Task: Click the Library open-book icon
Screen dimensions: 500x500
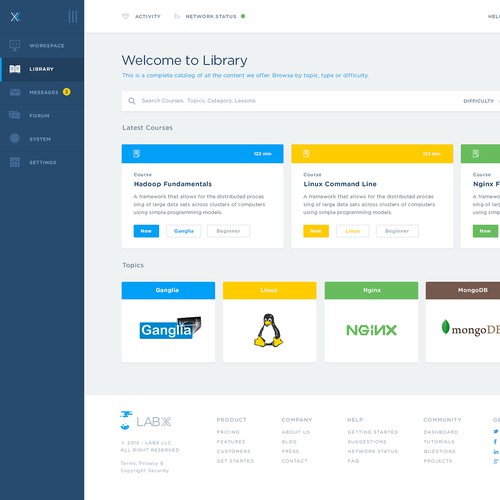Action: (x=15, y=69)
